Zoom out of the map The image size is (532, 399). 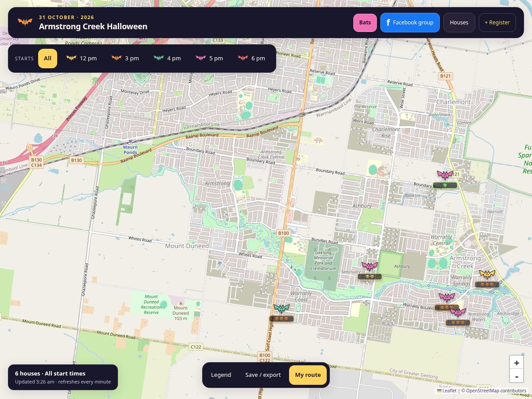click(516, 376)
